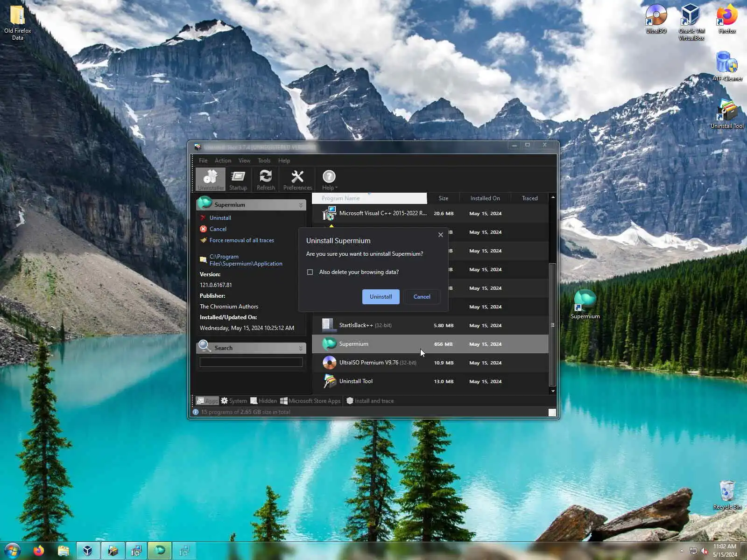Sort by Traced column header
The image size is (747, 560).
[530, 198]
